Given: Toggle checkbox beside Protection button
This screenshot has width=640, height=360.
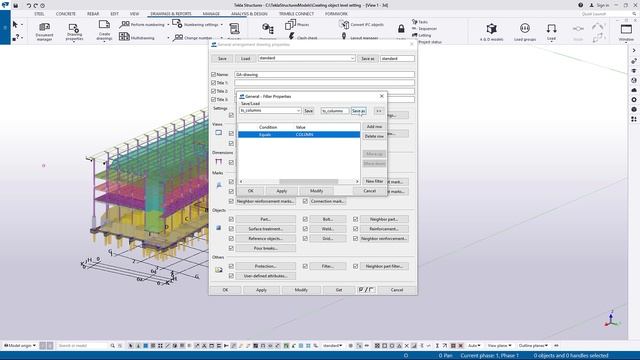Looking at the screenshot, I should [231, 266].
